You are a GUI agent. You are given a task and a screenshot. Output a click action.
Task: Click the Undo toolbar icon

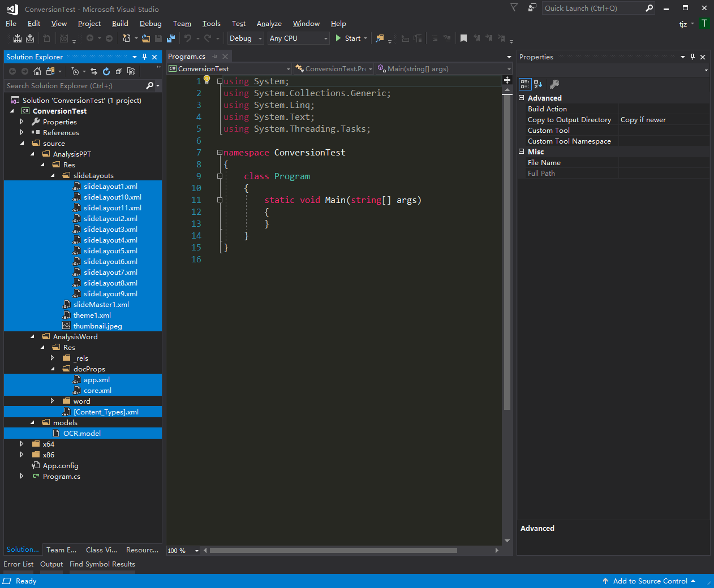[x=187, y=38]
